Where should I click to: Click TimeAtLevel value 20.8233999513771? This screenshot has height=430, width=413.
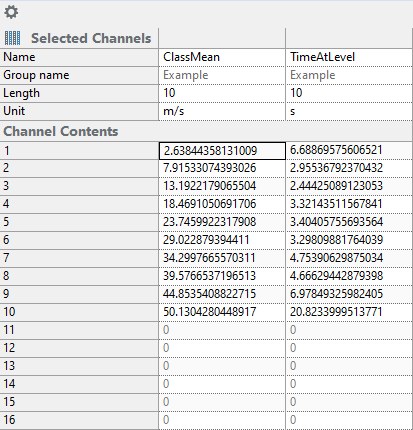[x=349, y=312]
